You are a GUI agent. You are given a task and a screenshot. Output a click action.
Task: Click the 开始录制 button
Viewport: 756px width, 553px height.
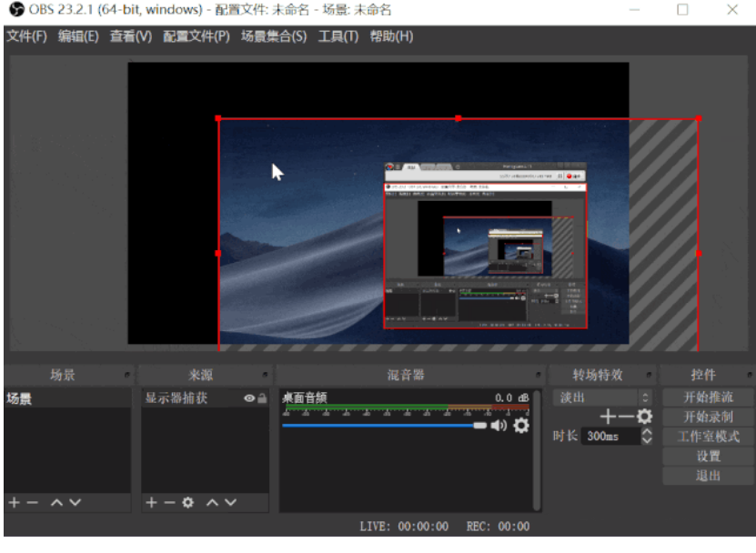pyautogui.click(x=709, y=417)
